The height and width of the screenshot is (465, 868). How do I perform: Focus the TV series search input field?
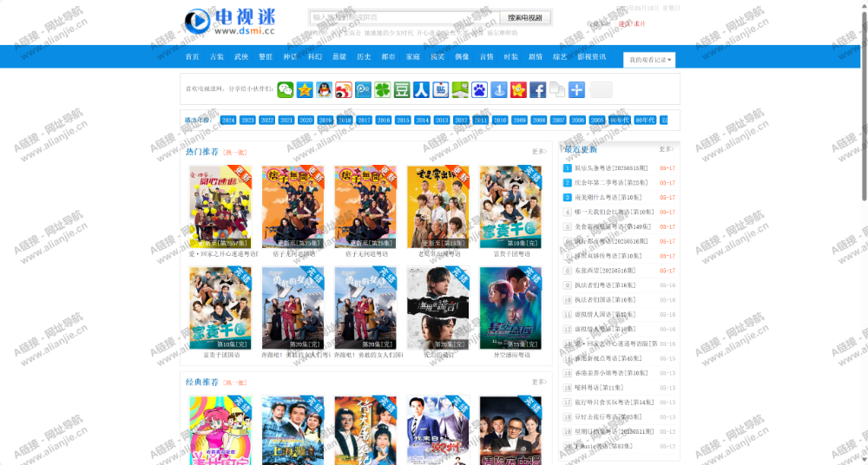404,17
